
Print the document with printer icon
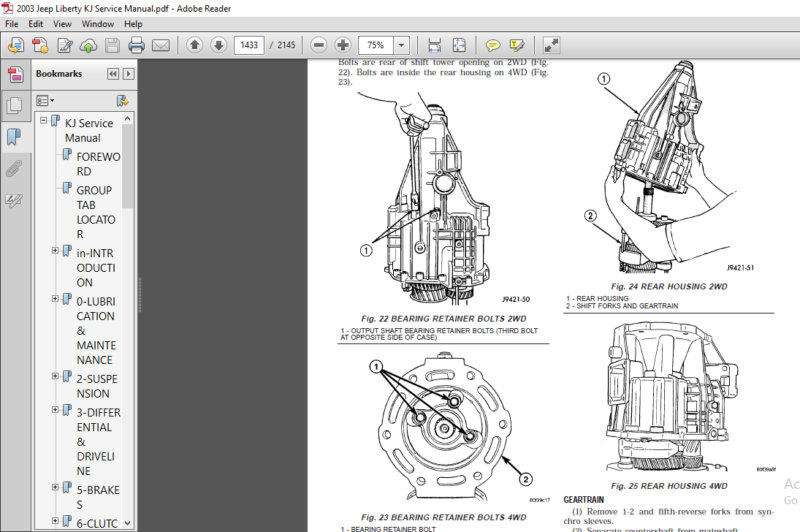point(136,45)
